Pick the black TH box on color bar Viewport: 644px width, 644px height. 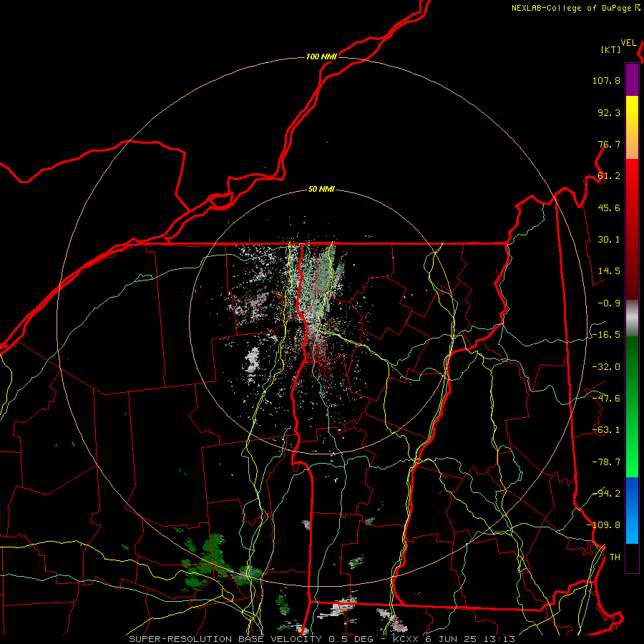(x=632, y=557)
